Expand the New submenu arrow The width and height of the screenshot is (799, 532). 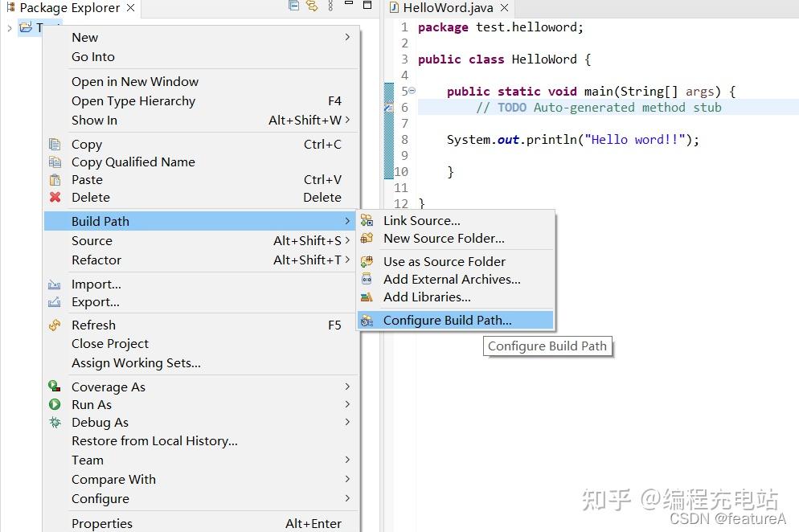pyautogui.click(x=346, y=37)
